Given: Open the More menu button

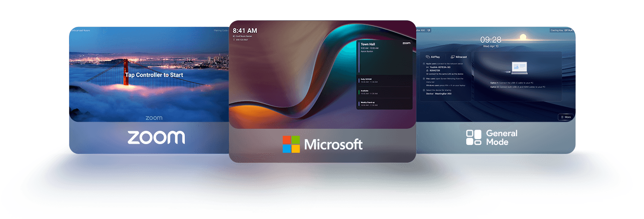Looking at the screenshot, I should [x=565, y=117].
